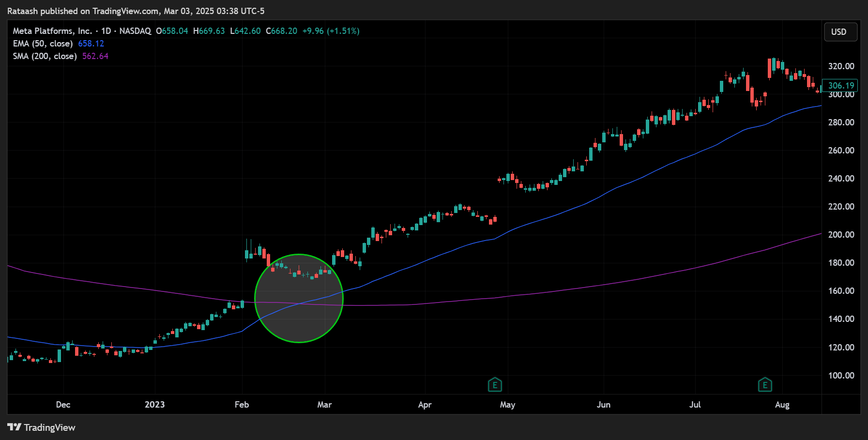Viewport: 868px width, 440px height.
Task: Click the SMA value 562.64
Action: point(95,56)
